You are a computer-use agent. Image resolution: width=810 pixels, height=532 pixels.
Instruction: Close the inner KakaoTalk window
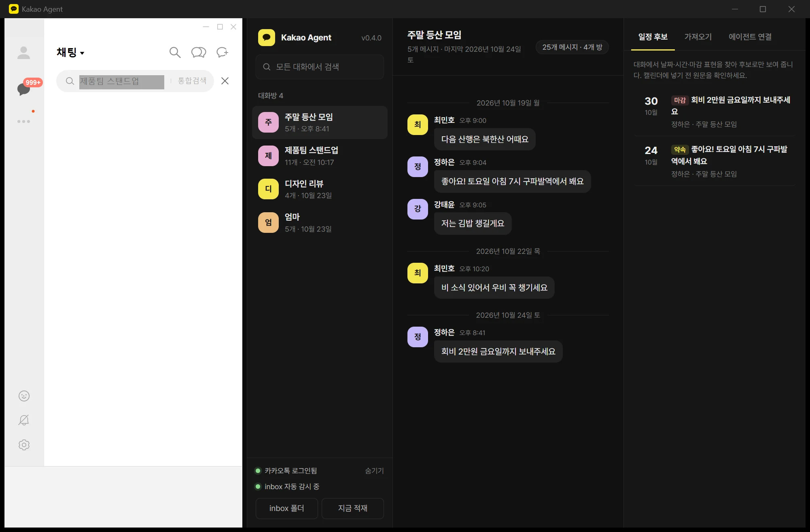[x=233, y=27]
